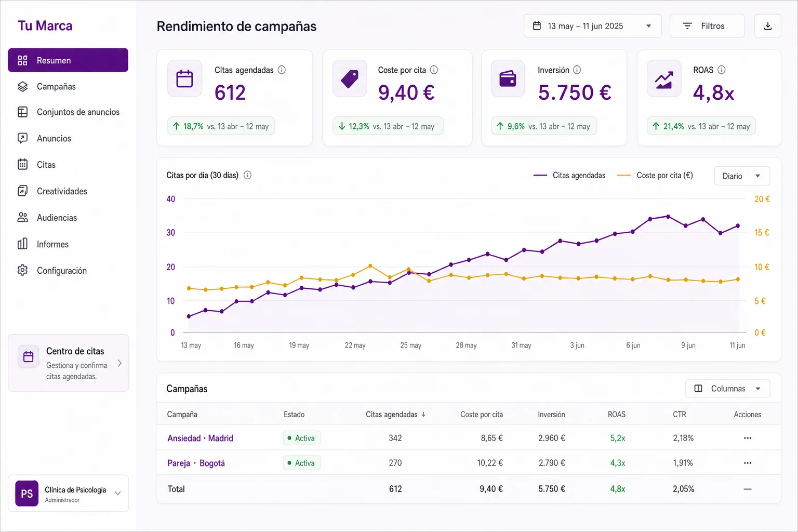Open Citas in sidebar

[68, 165]
